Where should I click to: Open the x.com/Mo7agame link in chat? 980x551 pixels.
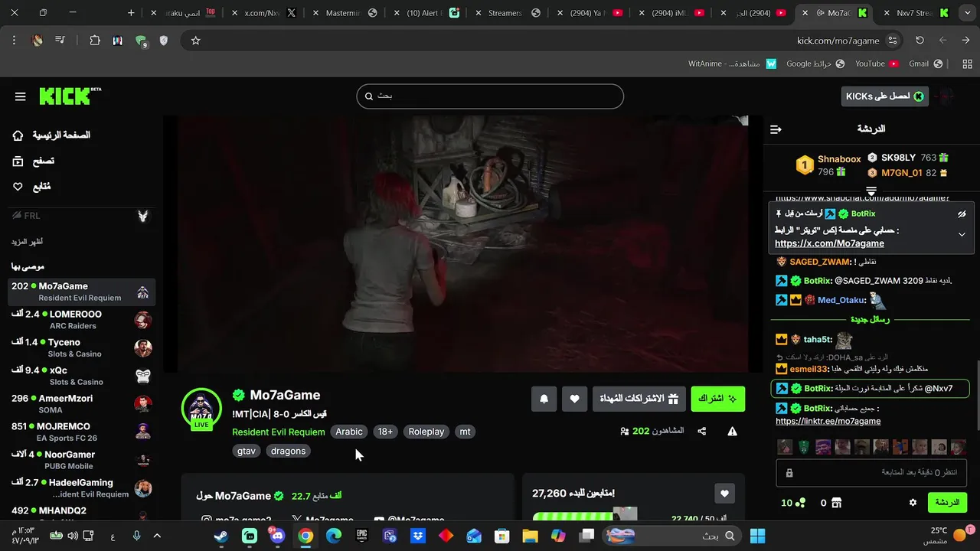click(x=829, y=243)
